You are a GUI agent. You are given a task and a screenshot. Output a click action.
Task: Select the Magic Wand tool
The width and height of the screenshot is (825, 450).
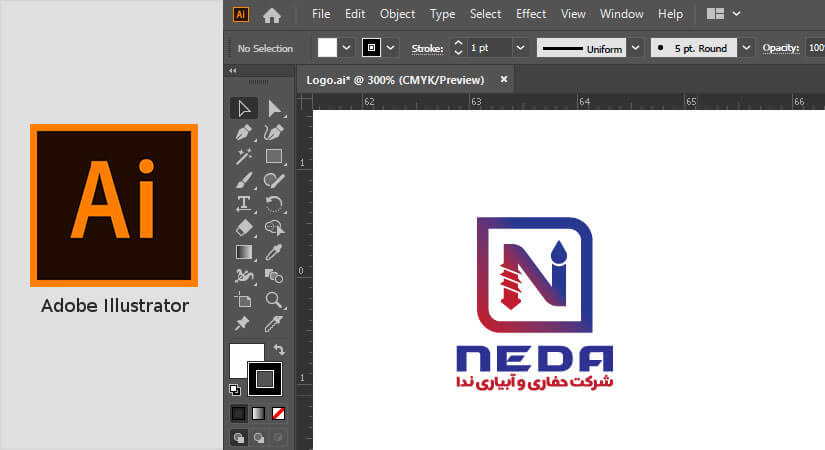[244, 156]
